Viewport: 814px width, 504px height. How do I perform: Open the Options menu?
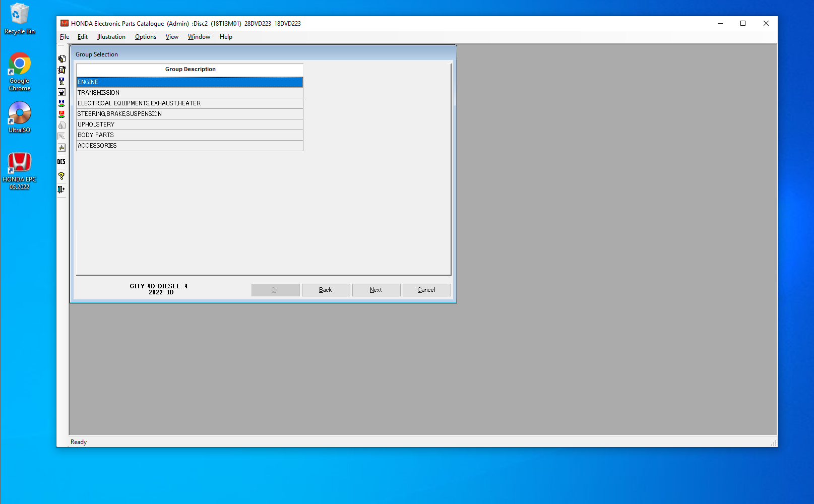(145, 37)
